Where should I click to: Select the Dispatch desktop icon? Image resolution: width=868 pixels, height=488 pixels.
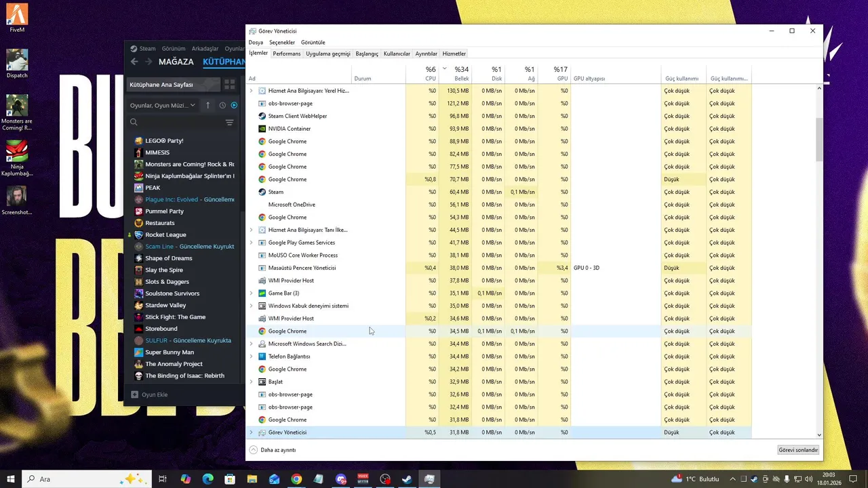(x=17, y=64)
